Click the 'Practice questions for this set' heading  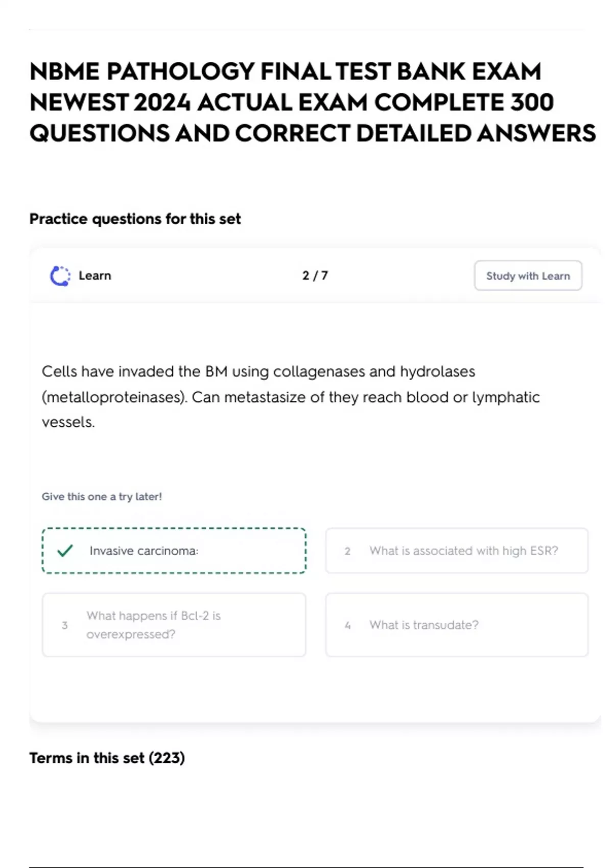[x=135, y=219]
